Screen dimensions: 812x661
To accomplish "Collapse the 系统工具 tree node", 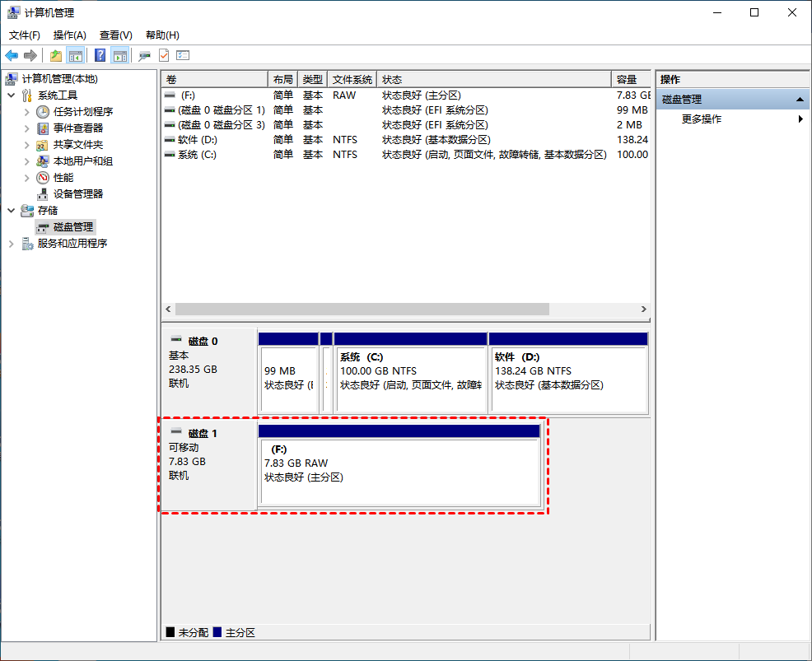I will pos(12,95).
